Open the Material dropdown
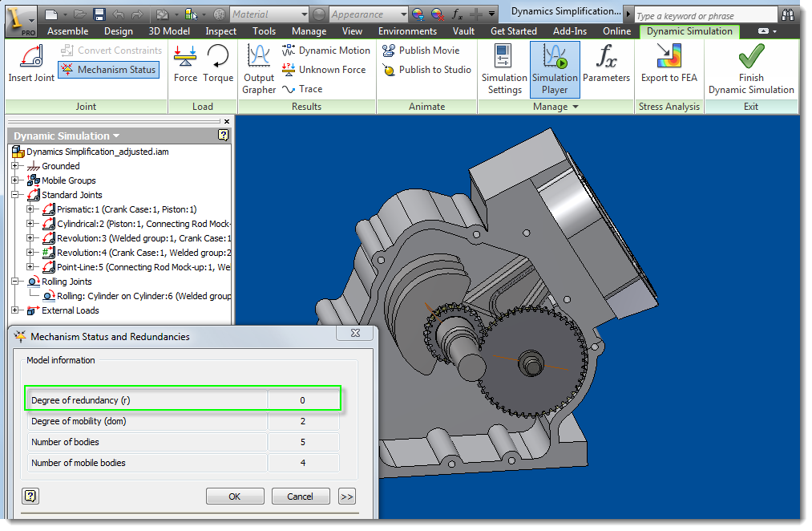The height and width of the screenshot is (531, 812). pos(269,14)
